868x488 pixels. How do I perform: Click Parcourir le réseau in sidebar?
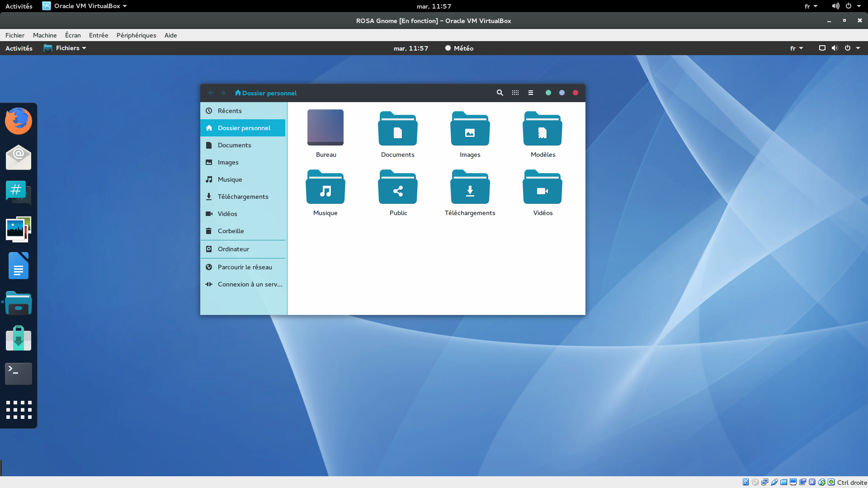[245, 267]
